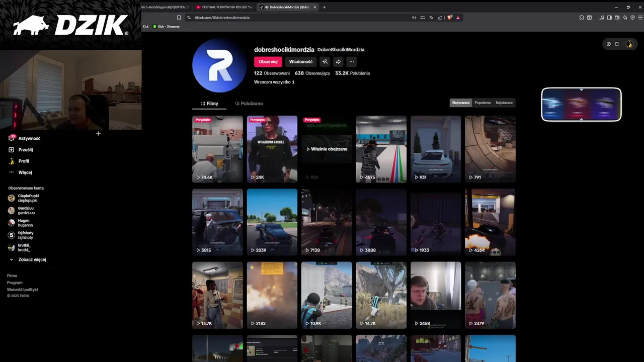This screenshot has height=362, width=644.
Task: Open video with 2039 views
Action: click(x=272, y=222)
